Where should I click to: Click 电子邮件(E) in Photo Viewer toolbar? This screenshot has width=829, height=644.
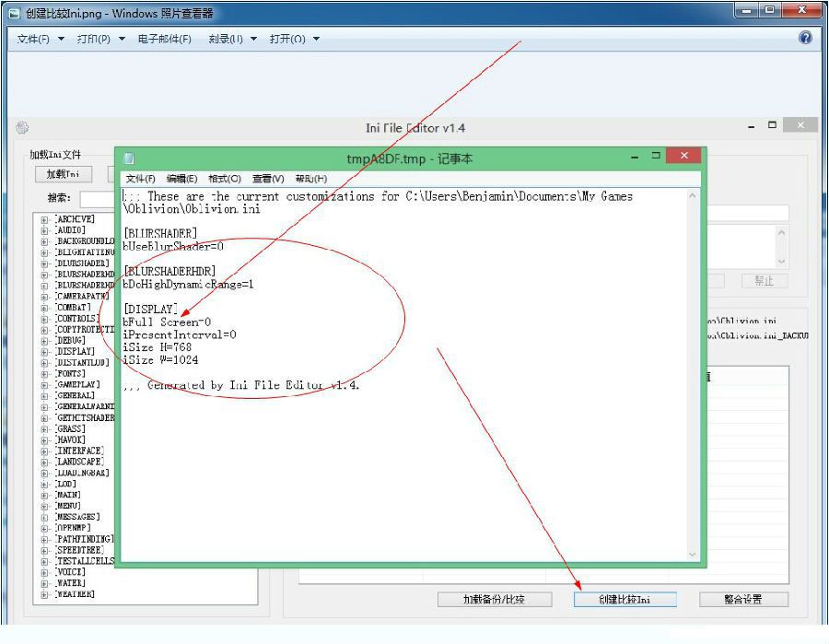(x=165, y=39)
